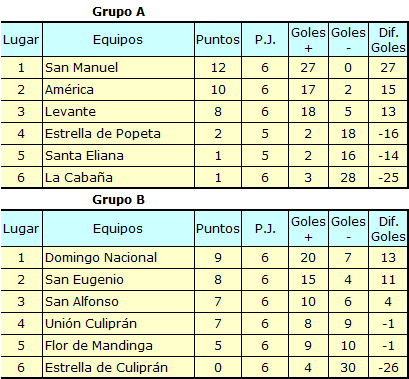Select the San Manuel team cell
The height and width of the screenshot is (379, 409).
[118, 68]
